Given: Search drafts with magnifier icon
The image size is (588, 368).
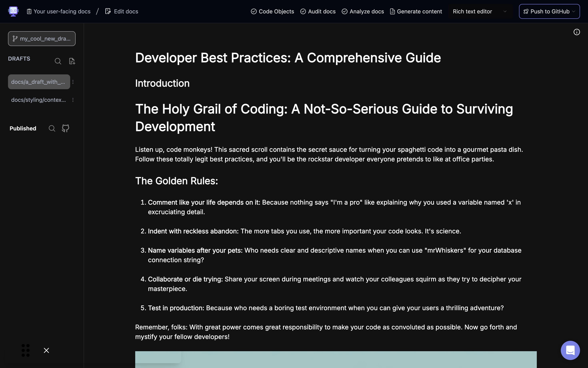Looking at the screenshot, I should [x=58, y=61].
